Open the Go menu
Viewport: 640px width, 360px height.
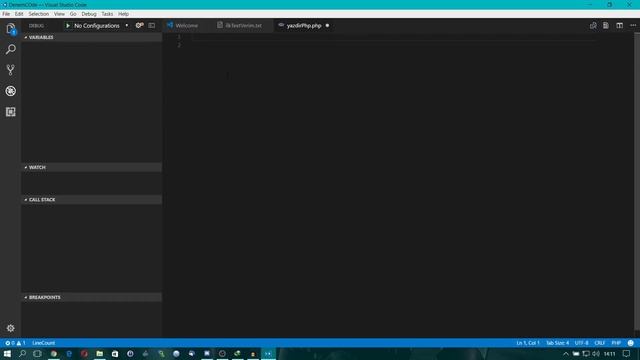tap(73, 14)
